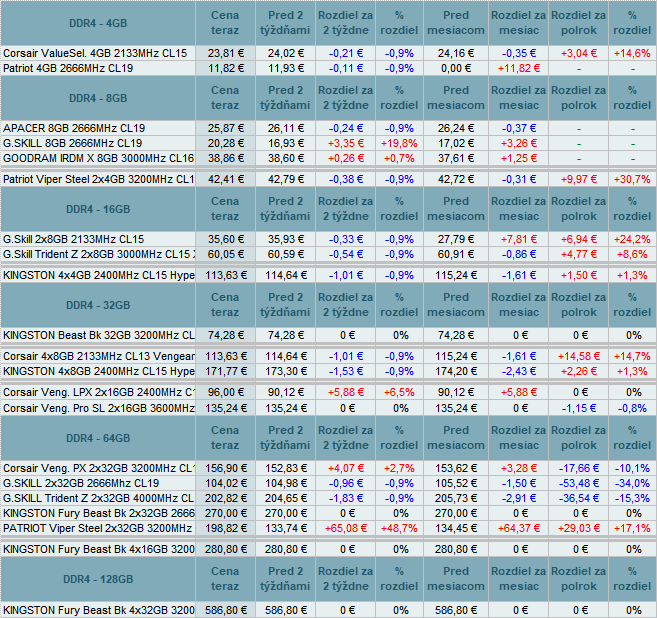Select the 586,80 € current price cell
This screenshot has height=618, width=657.
pos(226,610)
